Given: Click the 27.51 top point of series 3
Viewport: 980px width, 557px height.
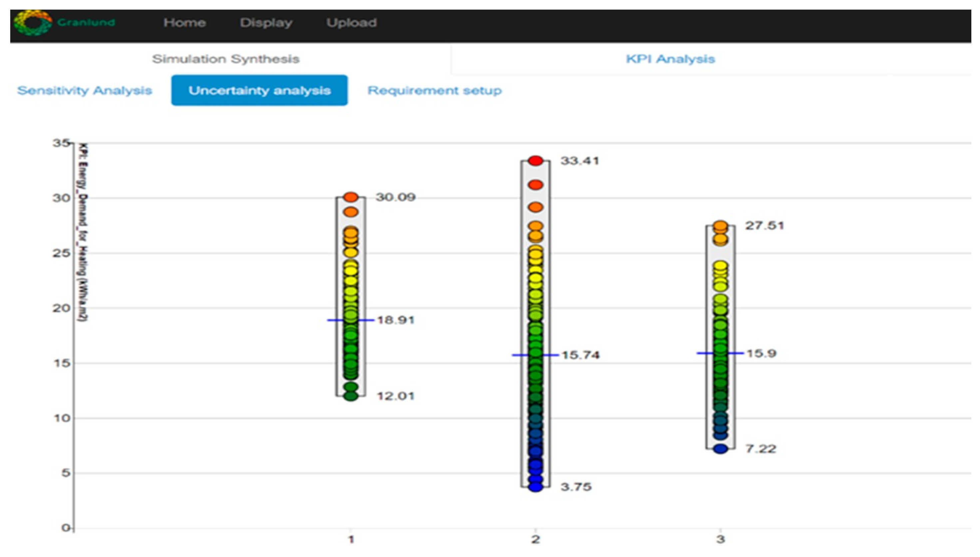Looking at the screenshot, I should 720,226.
